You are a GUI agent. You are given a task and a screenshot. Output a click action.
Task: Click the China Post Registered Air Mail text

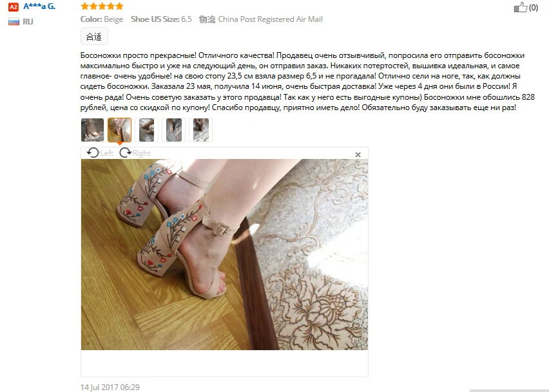[x=270, y=19]
